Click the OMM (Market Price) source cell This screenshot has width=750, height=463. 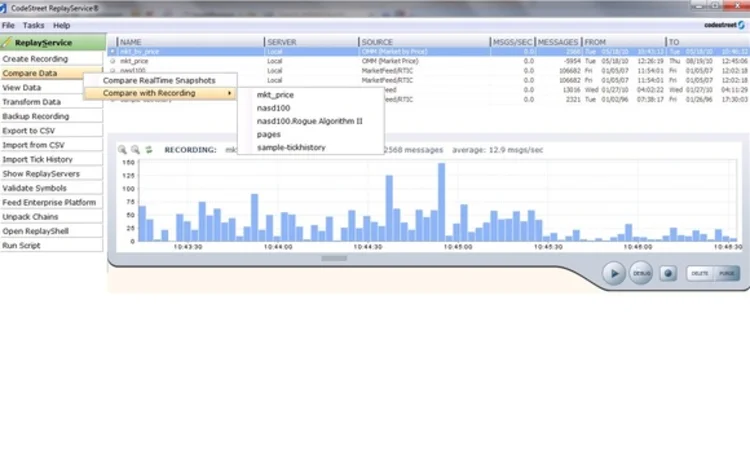pyautogui.click(x=390, y=61)
